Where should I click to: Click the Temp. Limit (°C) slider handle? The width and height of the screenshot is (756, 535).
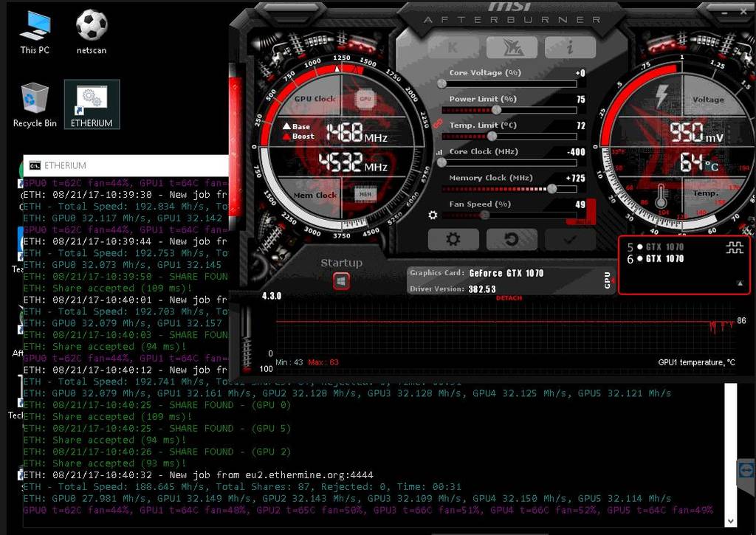(x=492, y=137)
